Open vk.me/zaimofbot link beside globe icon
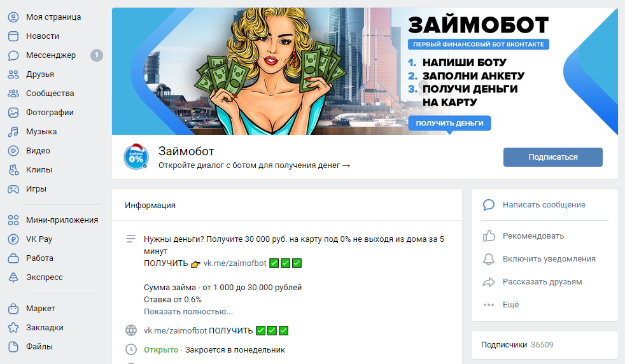 pyautogui.click(x=176, y=331)
